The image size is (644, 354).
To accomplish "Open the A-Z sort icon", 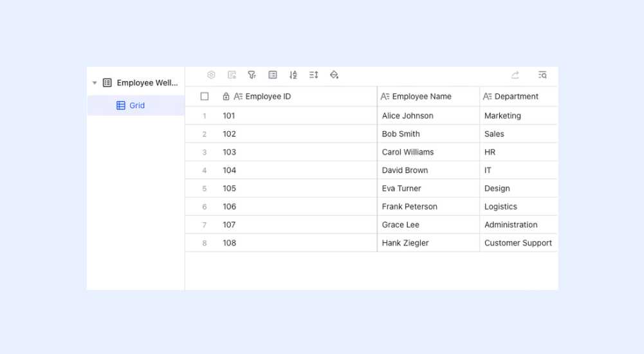I will click(x=293, y=75).
